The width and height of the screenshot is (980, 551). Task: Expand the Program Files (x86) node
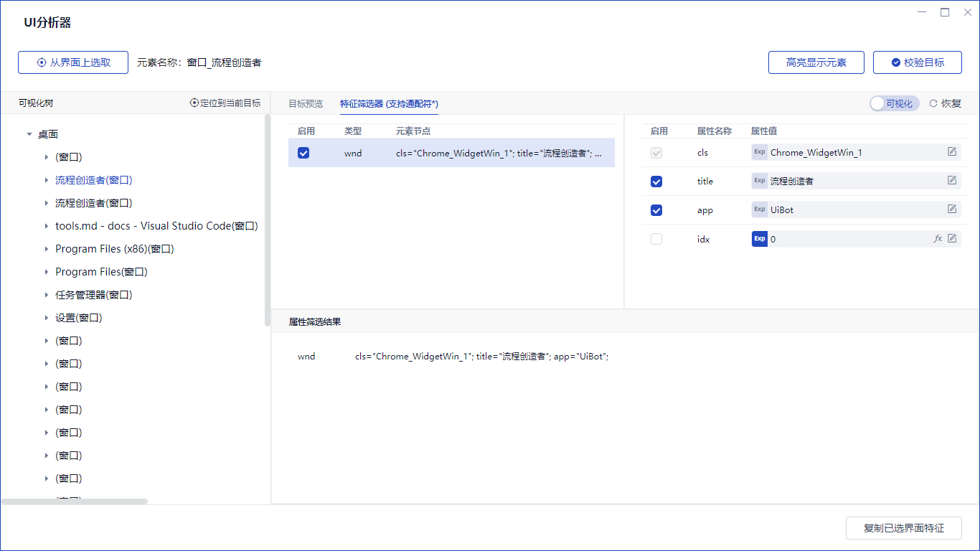coord(47,249)
